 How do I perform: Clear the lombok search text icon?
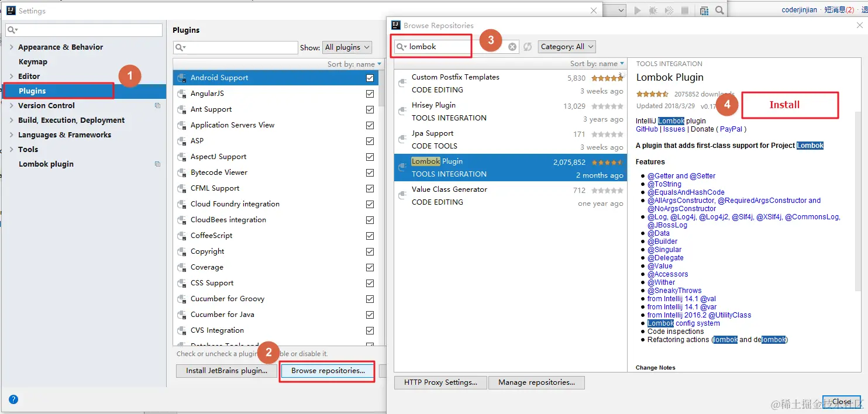512,47
